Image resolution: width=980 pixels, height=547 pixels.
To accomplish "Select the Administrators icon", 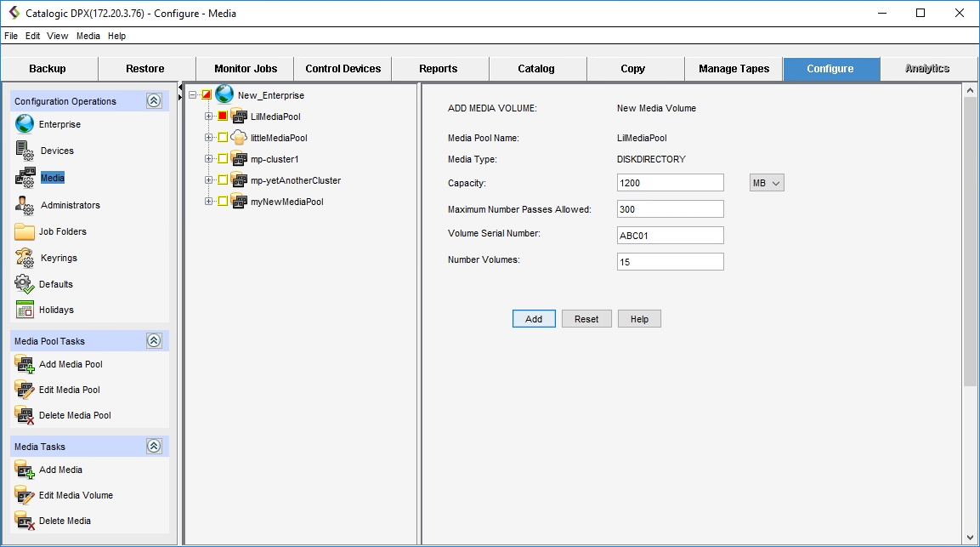I will point(25,205).
